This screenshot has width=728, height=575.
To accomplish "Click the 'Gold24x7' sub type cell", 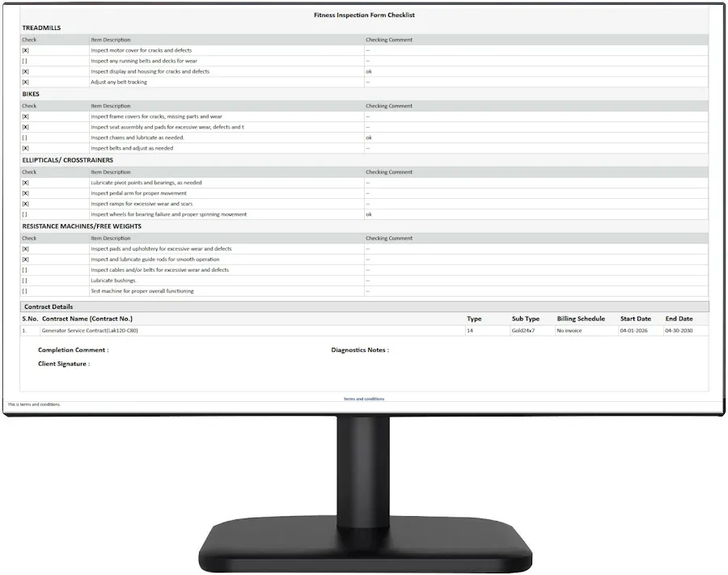I will pos(523,331).
